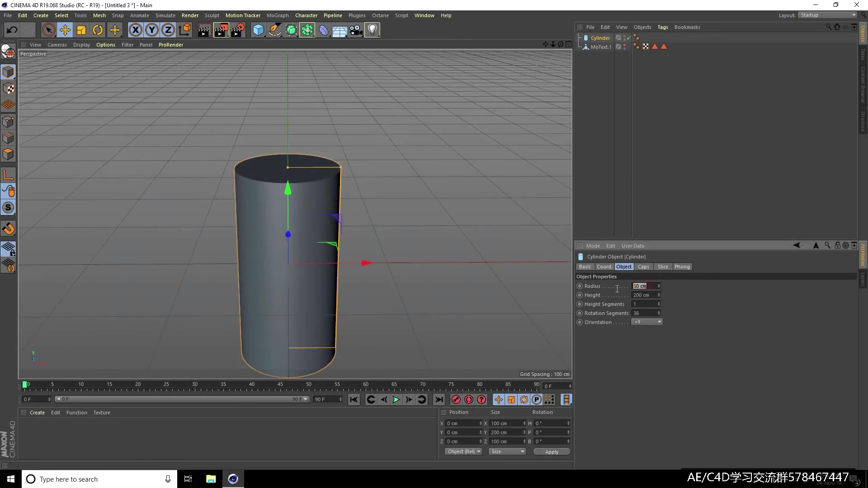Toggle the Z axis lock button
The width and height of the screenshot is (868, 488).
point(168,30)
